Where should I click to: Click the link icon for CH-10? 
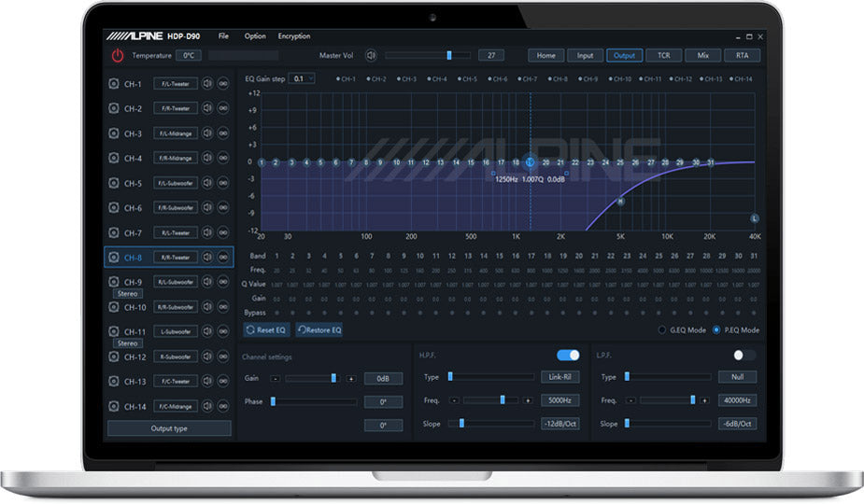(x=223, y=307)
